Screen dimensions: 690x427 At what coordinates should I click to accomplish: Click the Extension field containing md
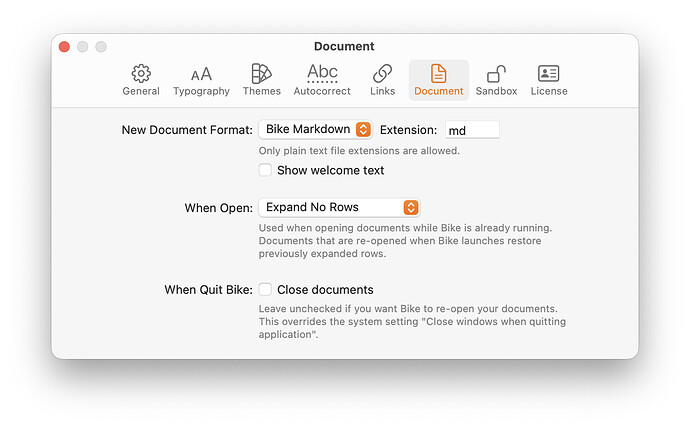point(471,130)
